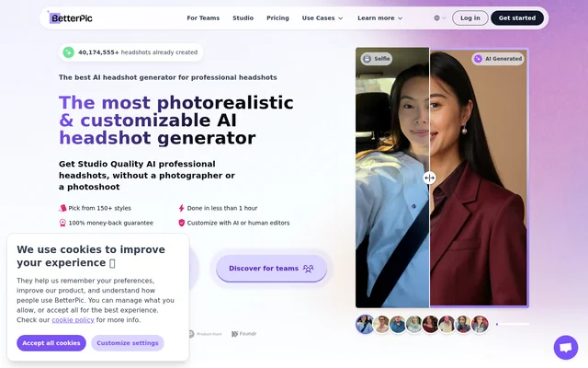The height and width of the screenshot is (368, 588).
Task: Accept all cookies
Action: click(51, 343)
